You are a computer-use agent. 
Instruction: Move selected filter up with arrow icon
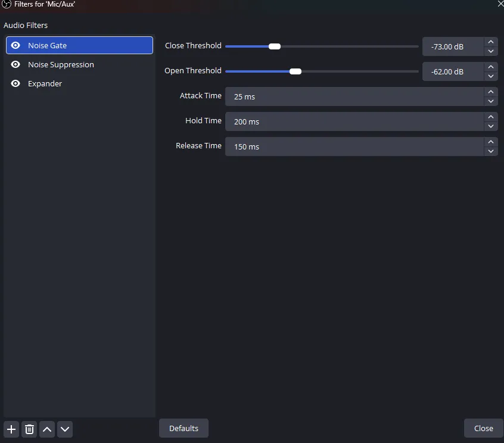pyautogui.click(x=47, y=429)
